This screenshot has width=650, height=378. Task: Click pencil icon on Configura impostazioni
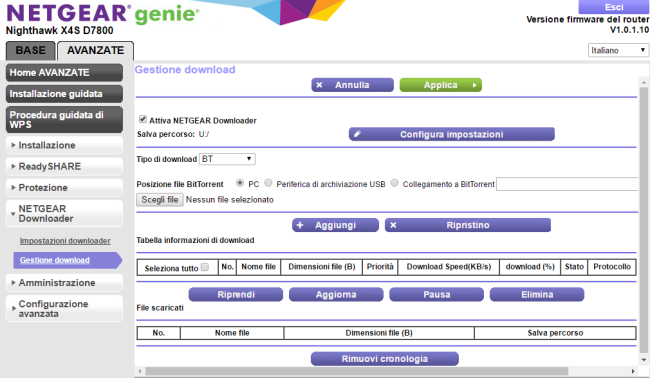click(357, 134)
